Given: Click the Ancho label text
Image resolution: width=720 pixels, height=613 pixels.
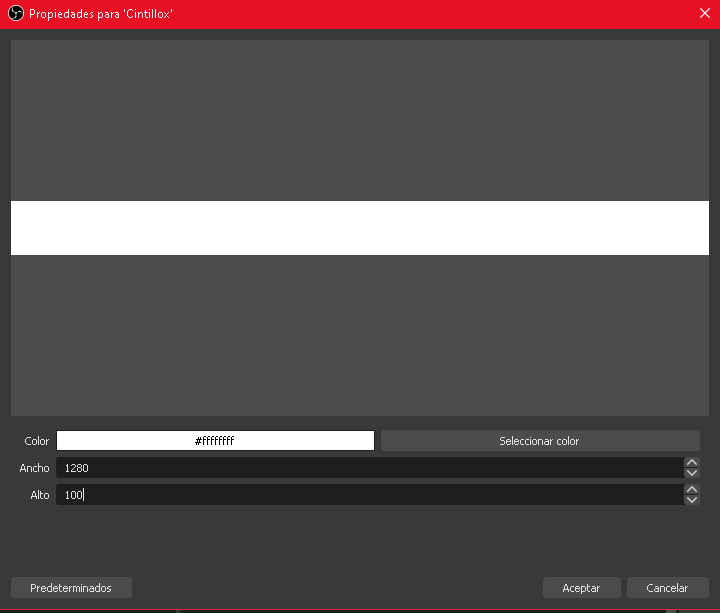Looking at the screenshot, I should [34, 468].
